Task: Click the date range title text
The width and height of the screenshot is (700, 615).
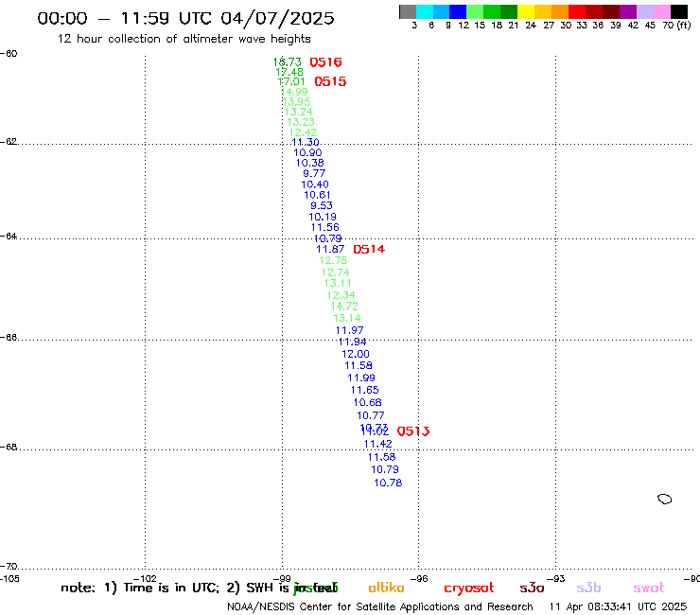Action: 185,18
